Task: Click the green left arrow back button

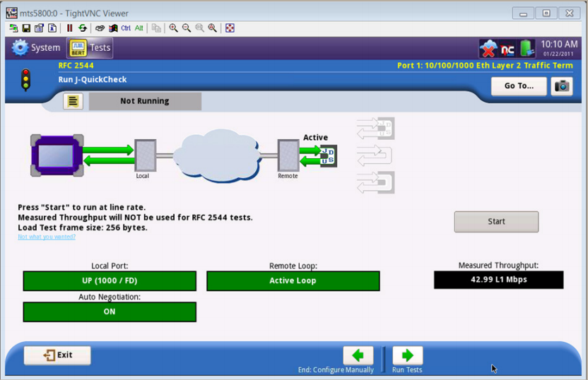Action: point(358,355)
